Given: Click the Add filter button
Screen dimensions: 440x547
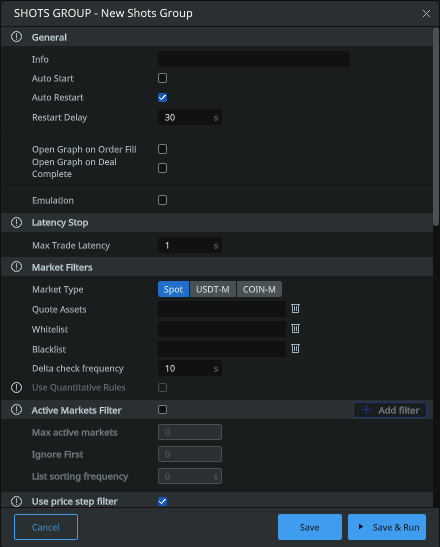Looking at the screenshot, I should point(390,410).
